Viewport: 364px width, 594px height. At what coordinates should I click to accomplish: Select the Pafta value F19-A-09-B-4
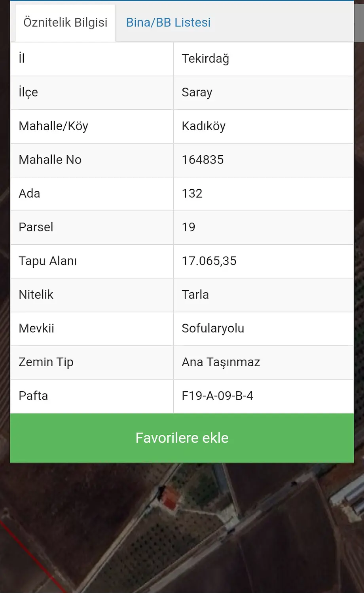pyautogui.click(x=217, y=396)
